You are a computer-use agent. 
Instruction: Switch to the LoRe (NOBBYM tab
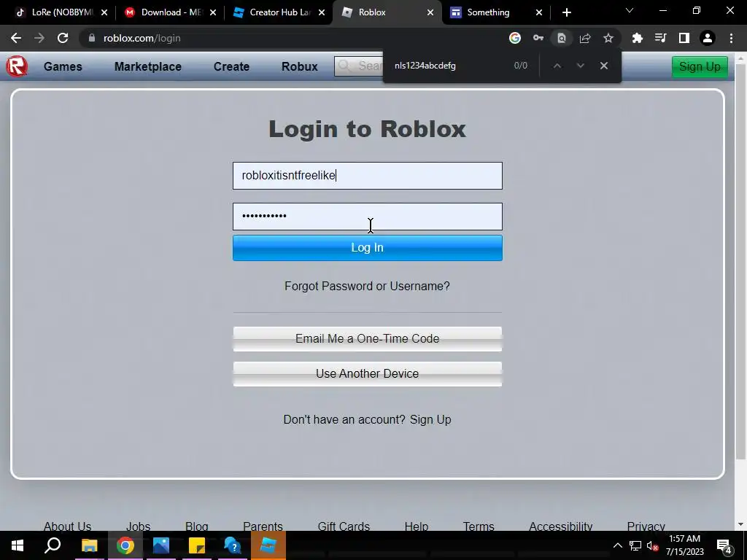[x=63, y=12]
